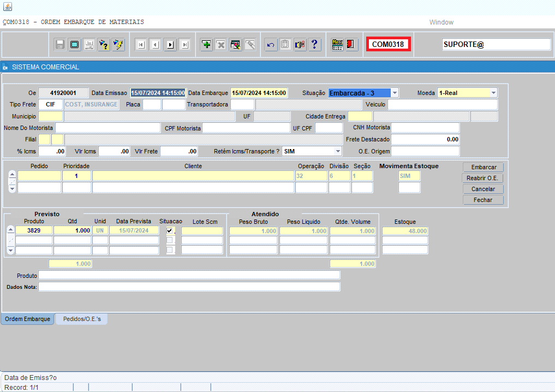Click the gray X delete record icon
Viewport: 555px width, 392px height.
(x=221, y=45)
